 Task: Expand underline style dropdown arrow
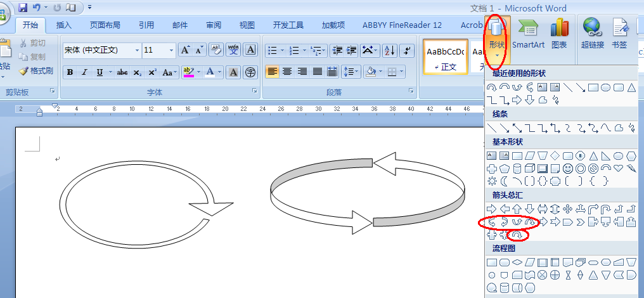tap(110, 72)
